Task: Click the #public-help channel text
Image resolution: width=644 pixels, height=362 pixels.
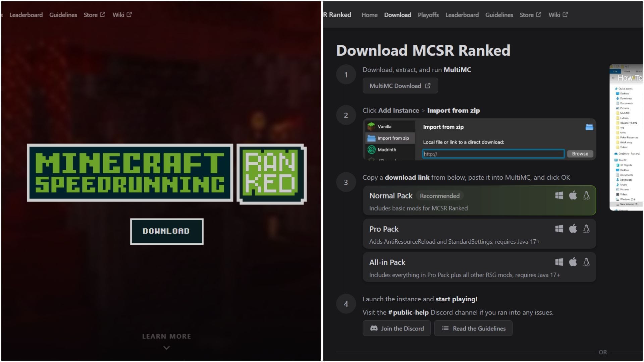Action: coord(408,312)
